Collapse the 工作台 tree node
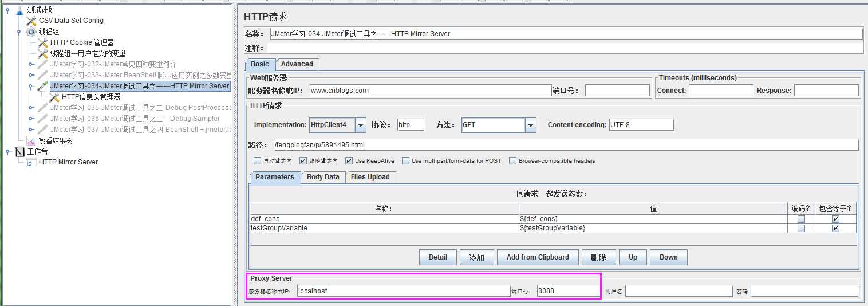 coord(7,151)
